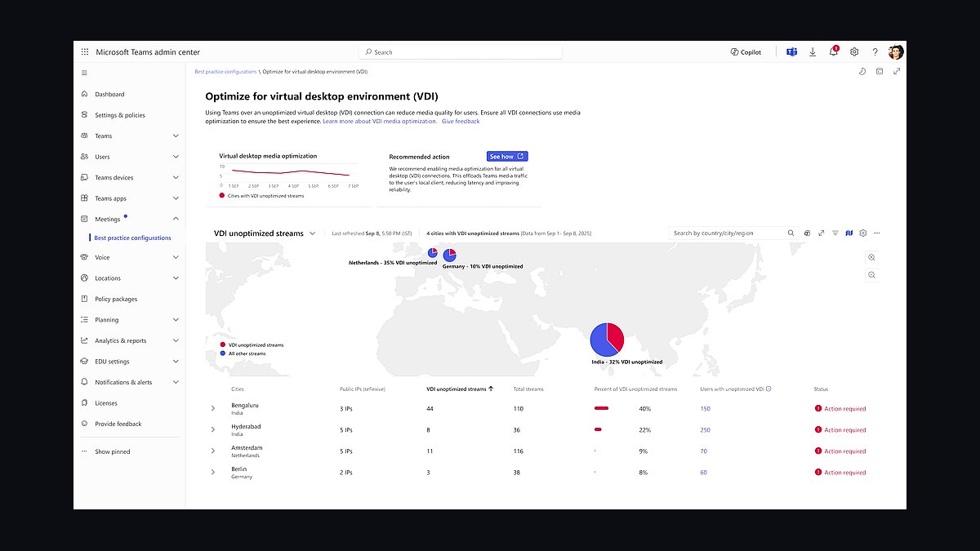Click the top Search box
Image resolution: width=980 pixels, height=551 pixels.
pyautogui.click(x=461, y=51)
